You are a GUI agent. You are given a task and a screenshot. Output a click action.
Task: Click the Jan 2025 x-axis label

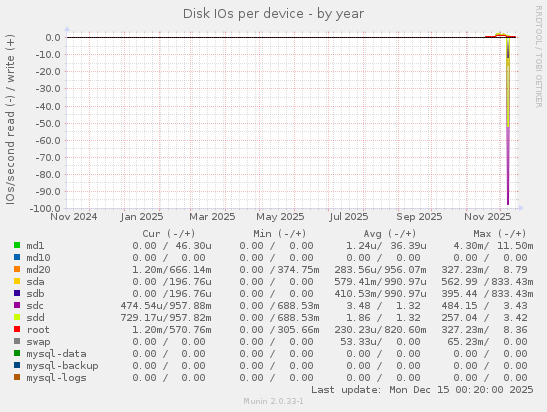click(x=142, y=217)
